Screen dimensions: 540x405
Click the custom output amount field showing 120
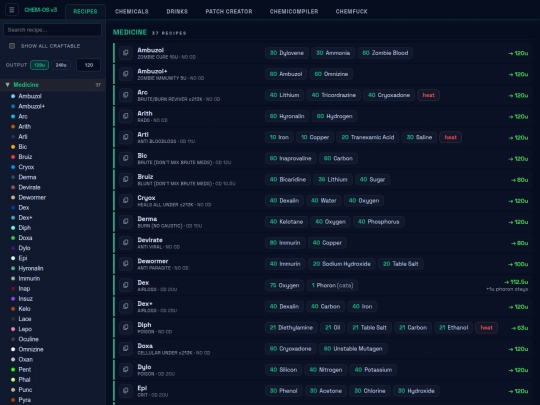point(89,65)
